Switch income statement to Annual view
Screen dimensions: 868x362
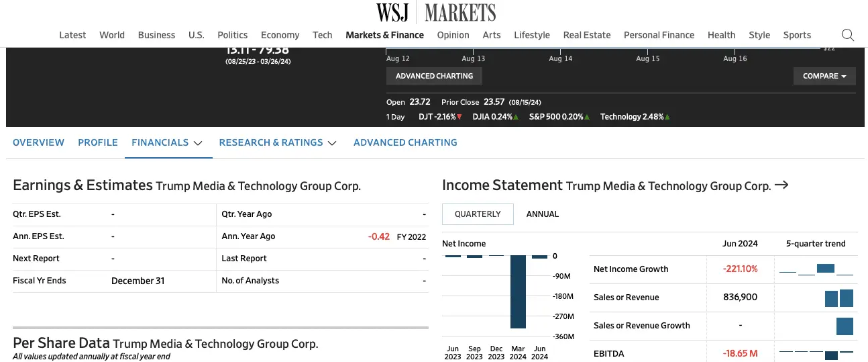[x=542, y=214]
